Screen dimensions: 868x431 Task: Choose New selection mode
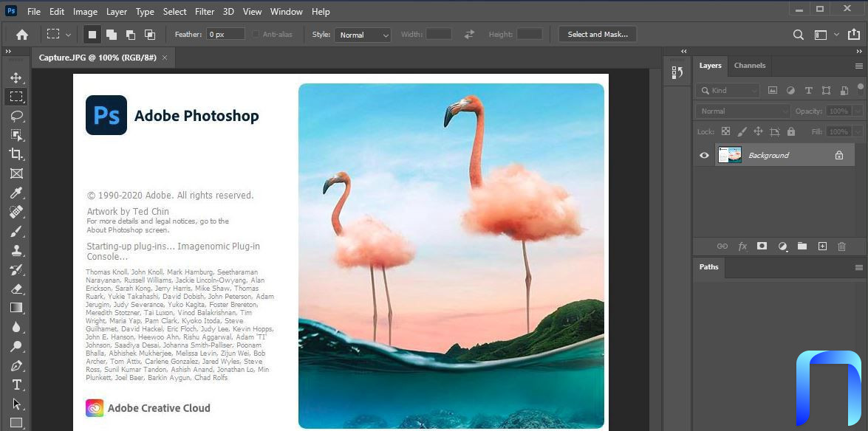coord(92,34)
